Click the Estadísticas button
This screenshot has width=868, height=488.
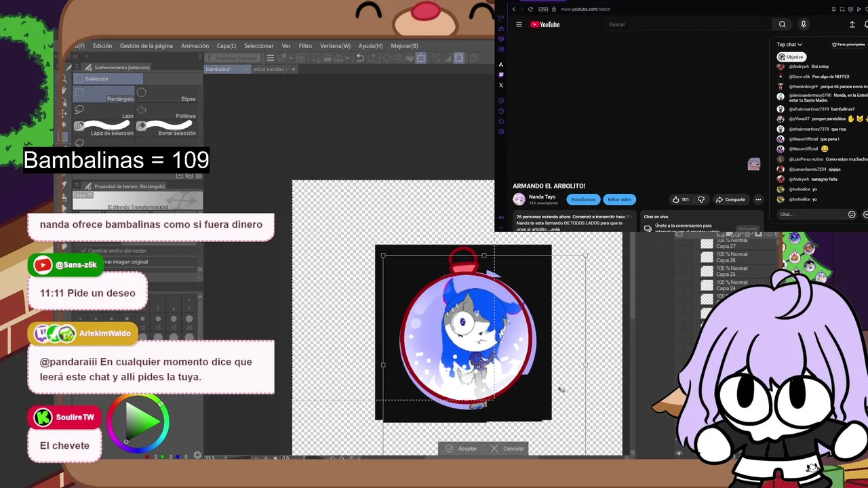pos(583,199)
